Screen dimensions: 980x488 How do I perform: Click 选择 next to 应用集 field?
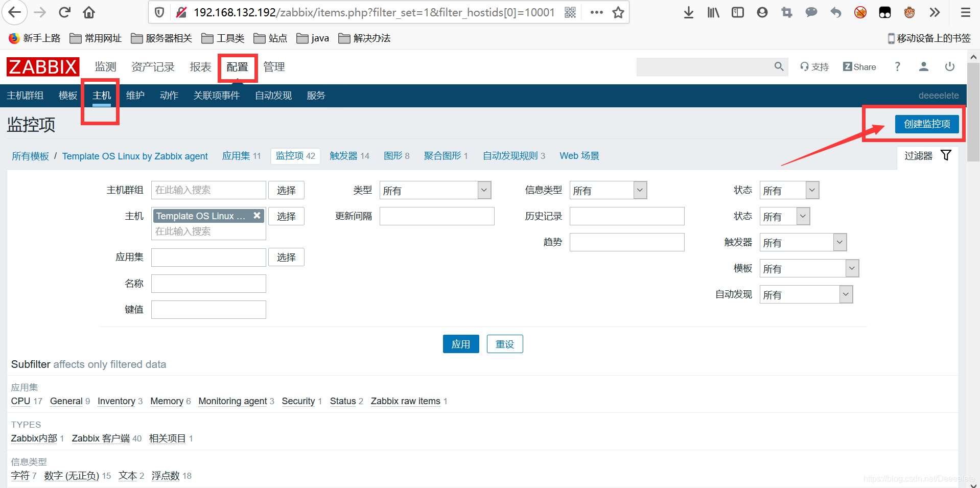tap(286, 257)
